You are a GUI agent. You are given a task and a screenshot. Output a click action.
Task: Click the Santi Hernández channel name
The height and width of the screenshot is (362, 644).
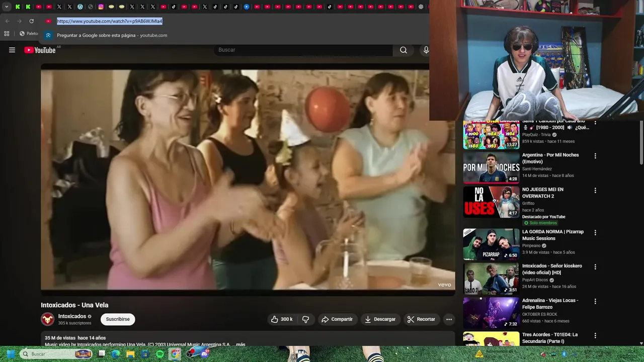(537, 169)
